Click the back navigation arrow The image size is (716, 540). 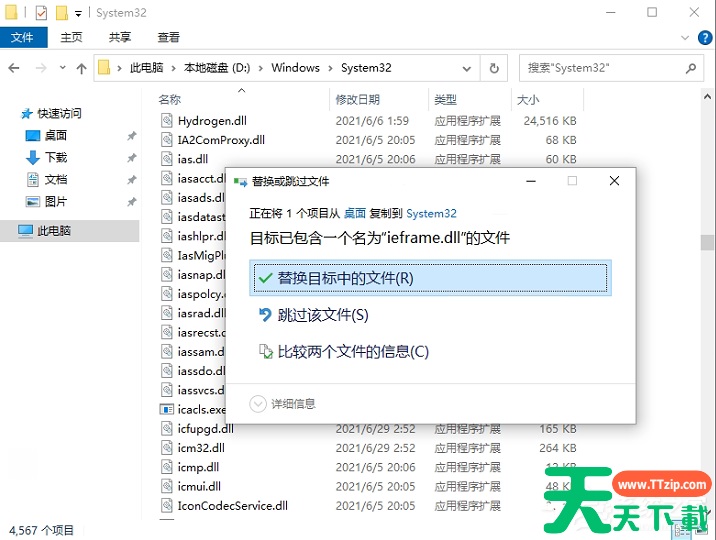14,68
